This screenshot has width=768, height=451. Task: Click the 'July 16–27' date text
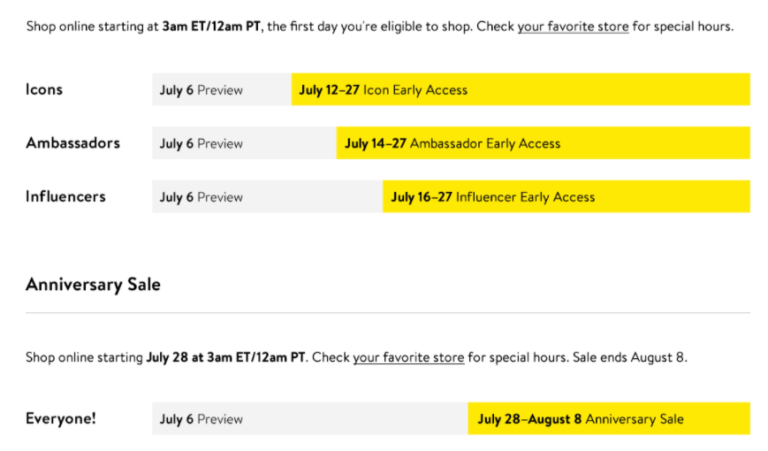click(421, 197)
